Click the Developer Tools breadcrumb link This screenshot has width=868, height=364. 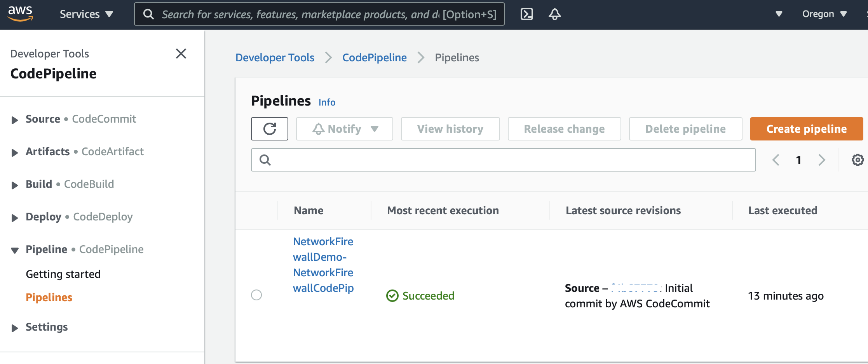pos(275,57)
